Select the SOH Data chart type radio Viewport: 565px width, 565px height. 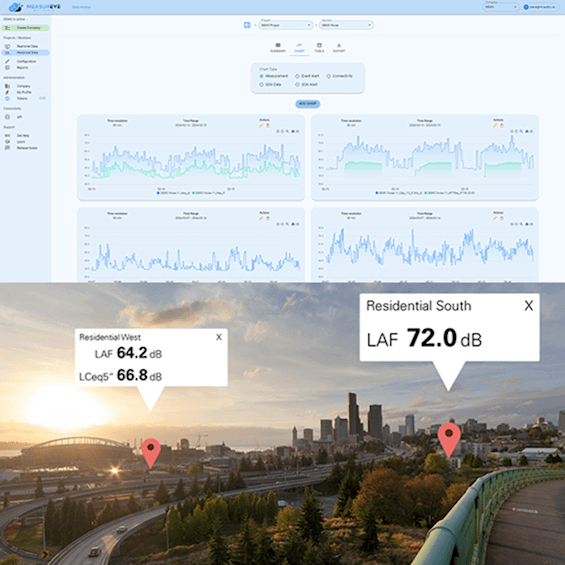click(261, 84)
